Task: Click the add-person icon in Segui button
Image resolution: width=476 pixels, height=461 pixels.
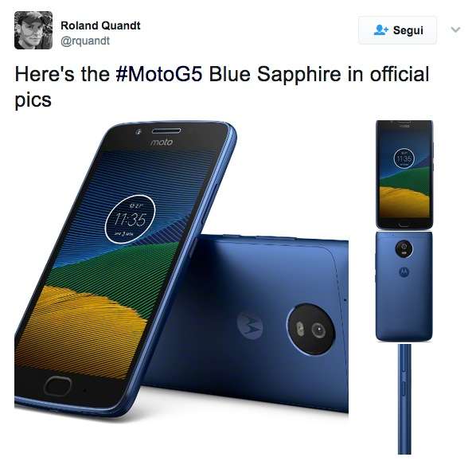Action: (x=380, y=29)
